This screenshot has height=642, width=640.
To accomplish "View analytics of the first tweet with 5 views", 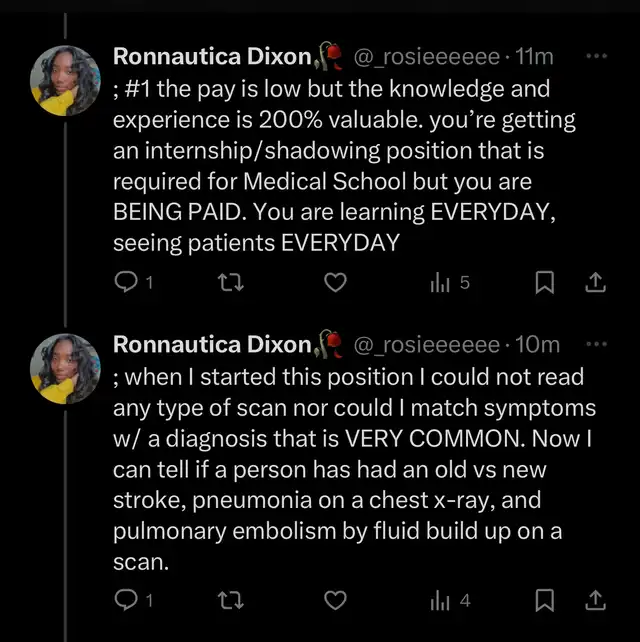I will click(x=440, y=284).
